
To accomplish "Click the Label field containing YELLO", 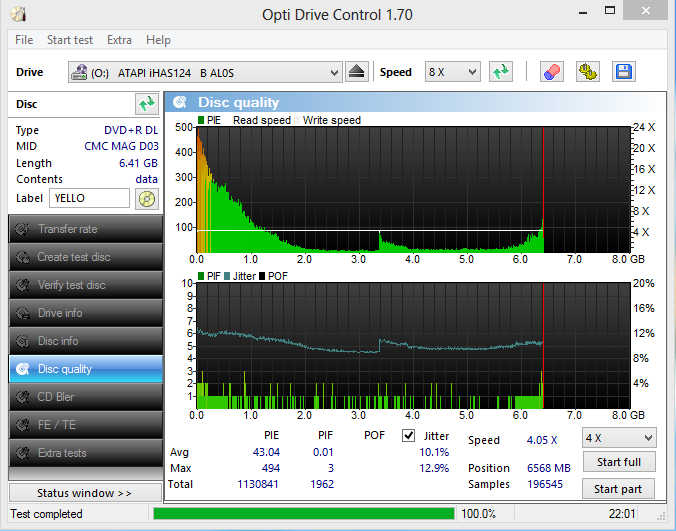I will [89, 198].
